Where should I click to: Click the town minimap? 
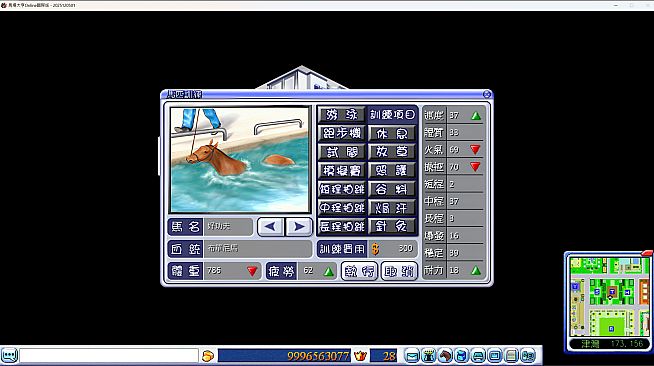point(609,297)
